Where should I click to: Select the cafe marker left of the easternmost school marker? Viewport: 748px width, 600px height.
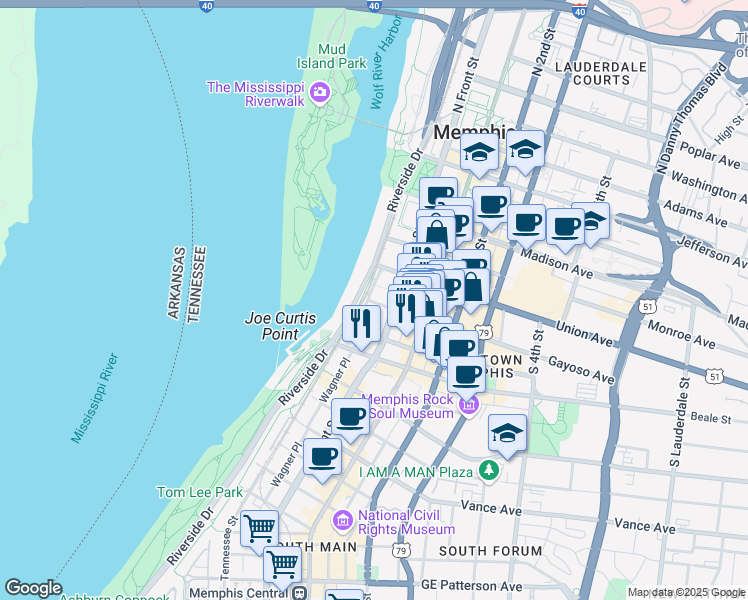565,226
